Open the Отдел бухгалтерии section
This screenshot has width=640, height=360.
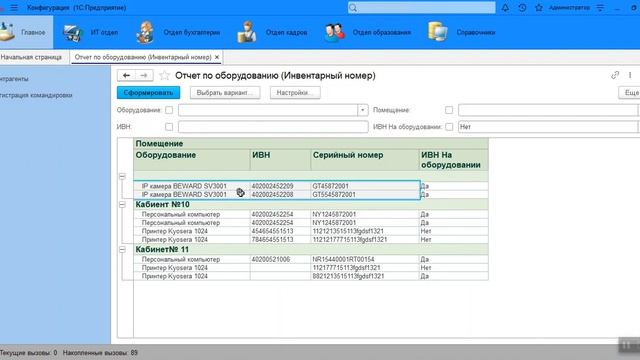tap(192, 32)
